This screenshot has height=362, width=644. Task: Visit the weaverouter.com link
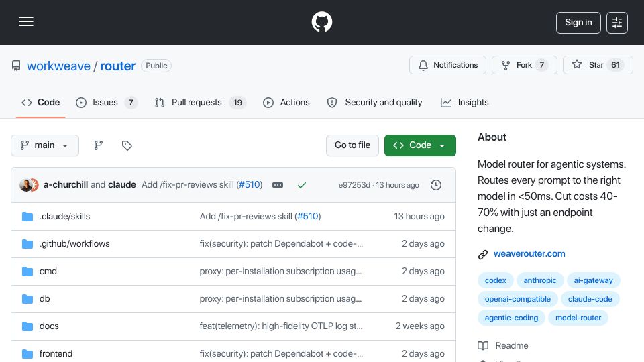coord(529,254)
